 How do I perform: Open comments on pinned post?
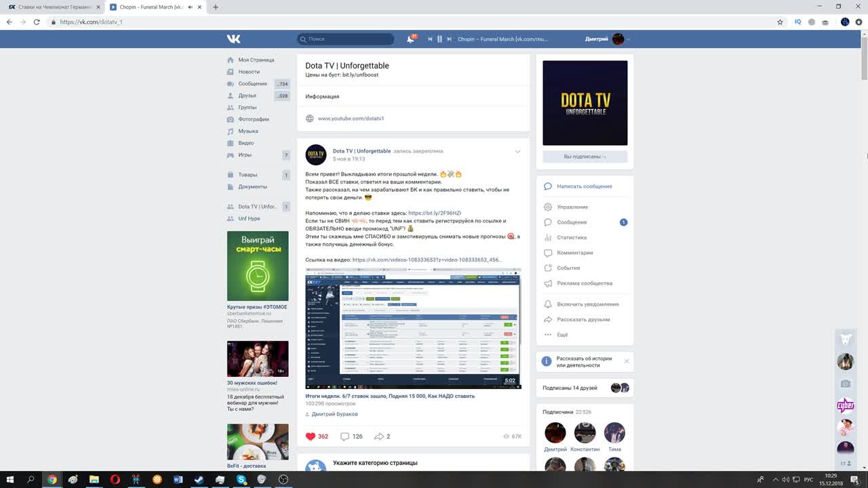344,436
